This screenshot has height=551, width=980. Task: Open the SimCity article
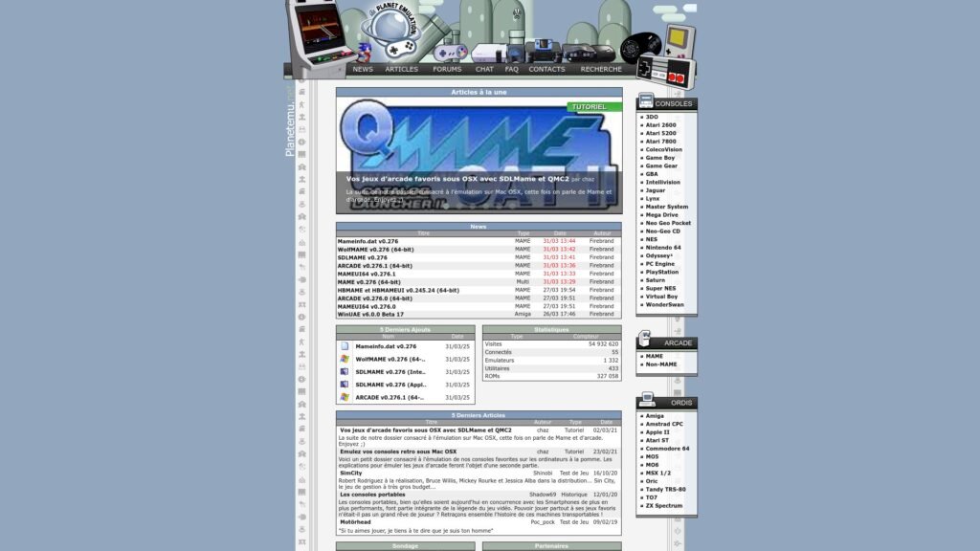(x=350, y=473)
